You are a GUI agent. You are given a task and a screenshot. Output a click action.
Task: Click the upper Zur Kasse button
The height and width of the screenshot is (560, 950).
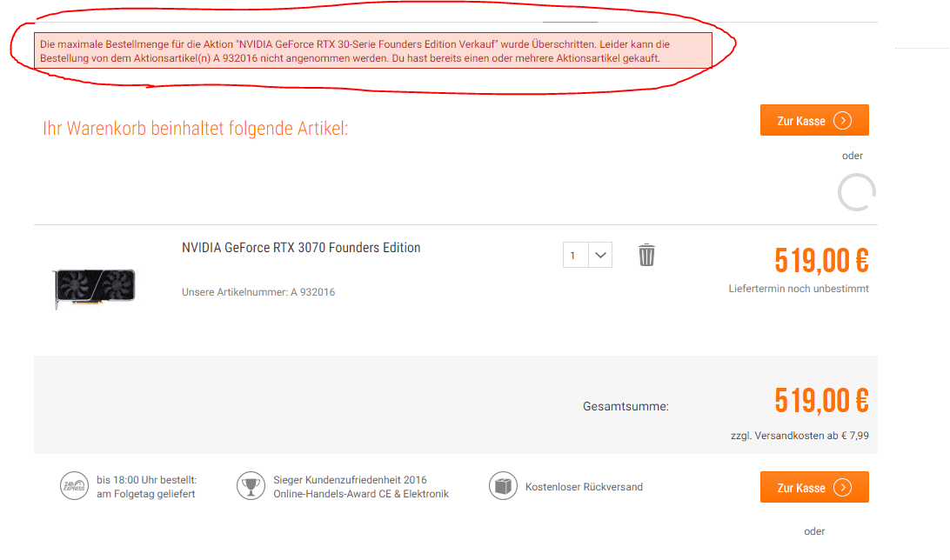[814, 121]
